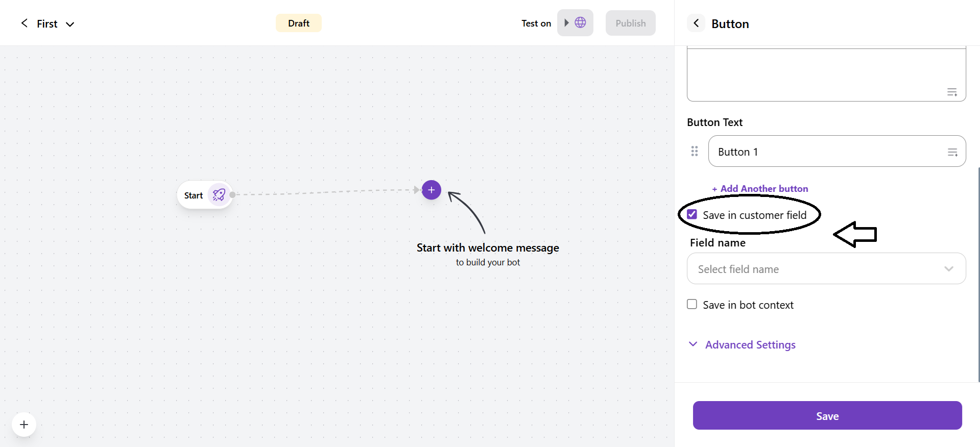The width and height of the screenshot is (980, 447).
Task: Click the Draft status badge
Action: (298, 23)
